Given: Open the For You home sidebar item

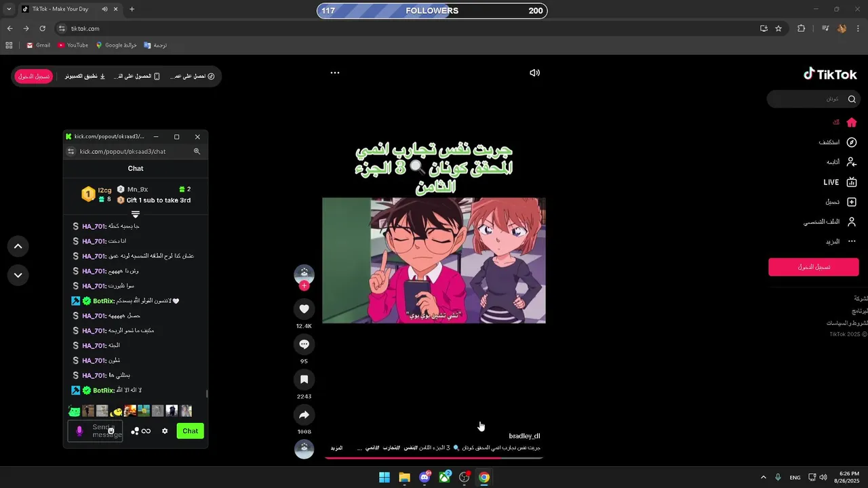Looking at the screenshot, I should click(844, 123).
